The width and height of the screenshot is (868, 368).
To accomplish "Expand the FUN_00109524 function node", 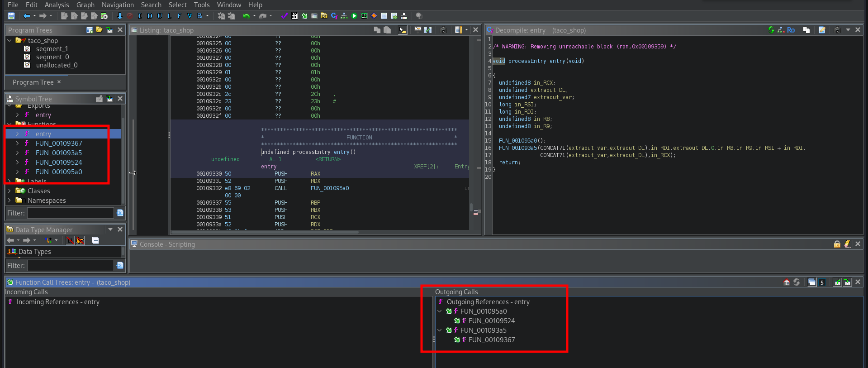I will [17, 162].
